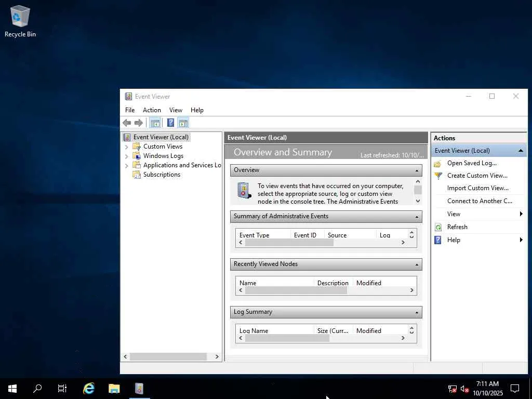Viewport: 532px width, 399px height.
Task: Click Connect to Another Computer action
Action: 480,201
